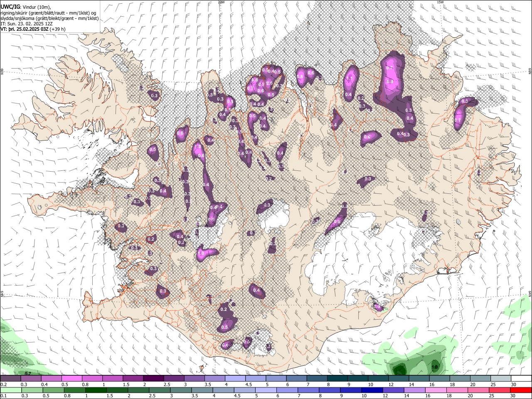532x399 pixels.
Task: Pick lower-row swatch between 4 and 4.5
Action: (223, 390)
